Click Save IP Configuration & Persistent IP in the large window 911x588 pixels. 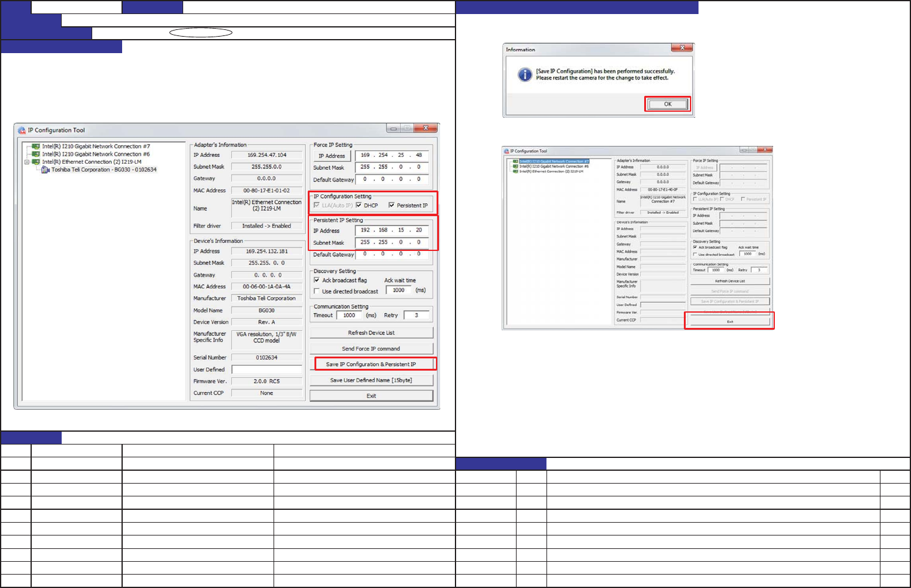coord(371,365)
